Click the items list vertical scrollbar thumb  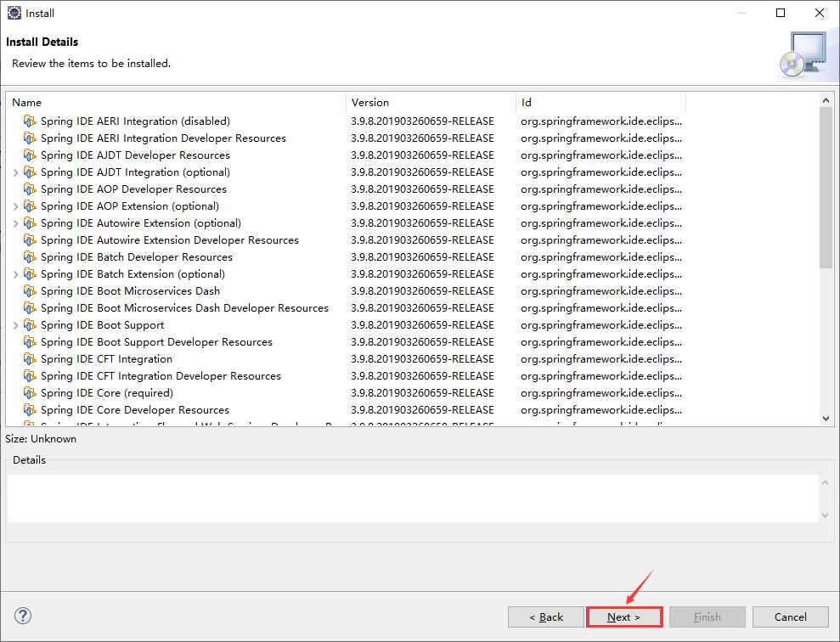click(x=826, y=188)
